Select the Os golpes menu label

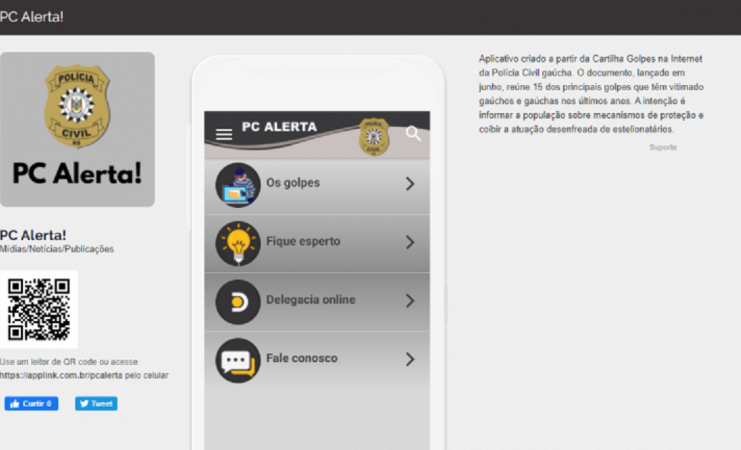[293, 182]
